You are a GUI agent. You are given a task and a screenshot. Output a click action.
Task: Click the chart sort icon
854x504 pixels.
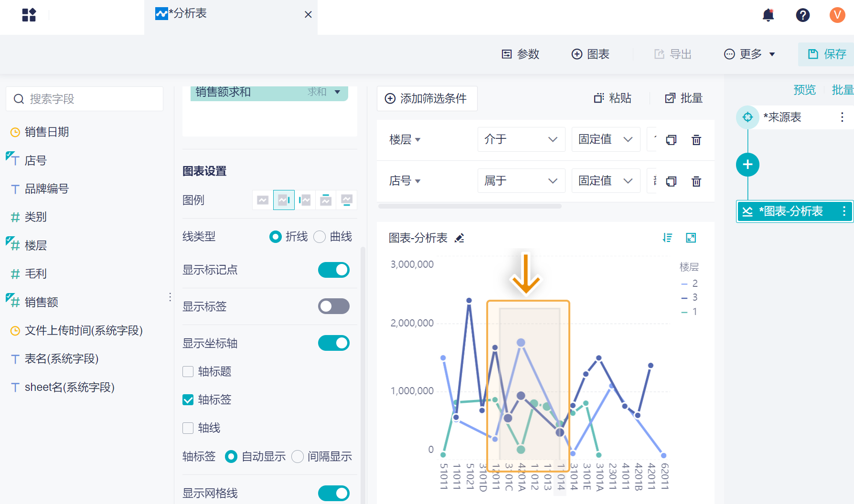667,238
